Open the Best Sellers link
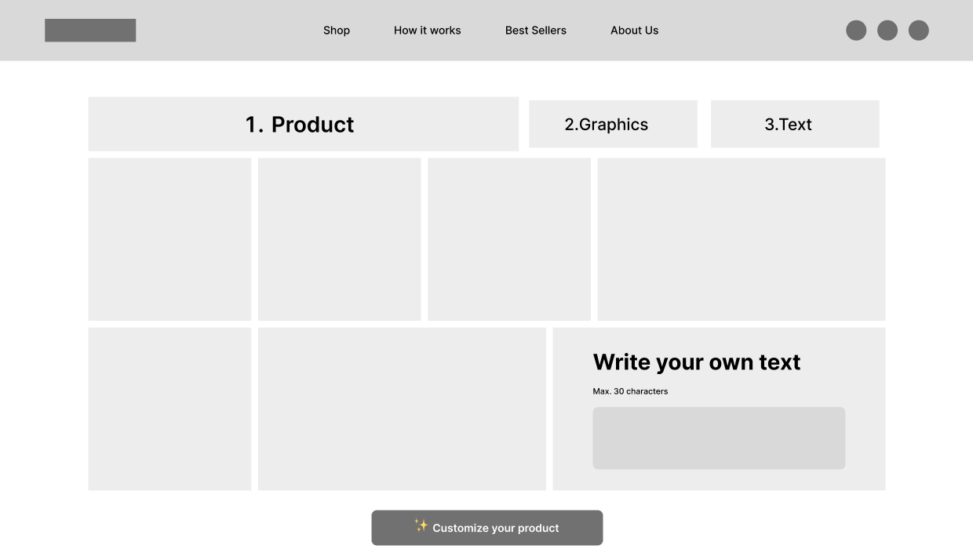 point(536,31)
